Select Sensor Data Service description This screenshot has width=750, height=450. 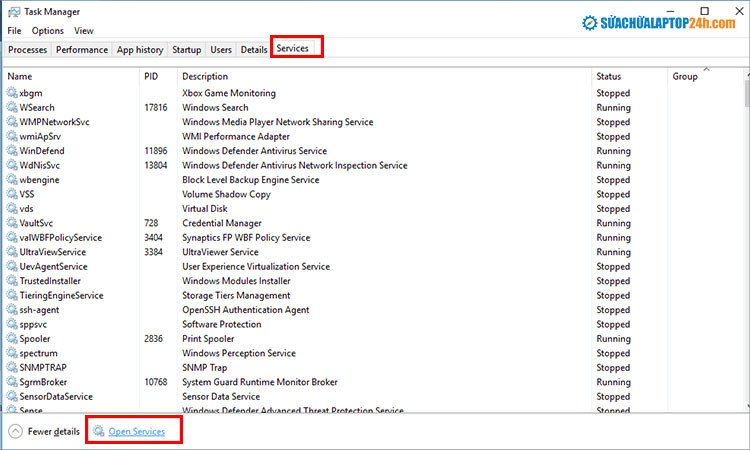click(221, 396)
